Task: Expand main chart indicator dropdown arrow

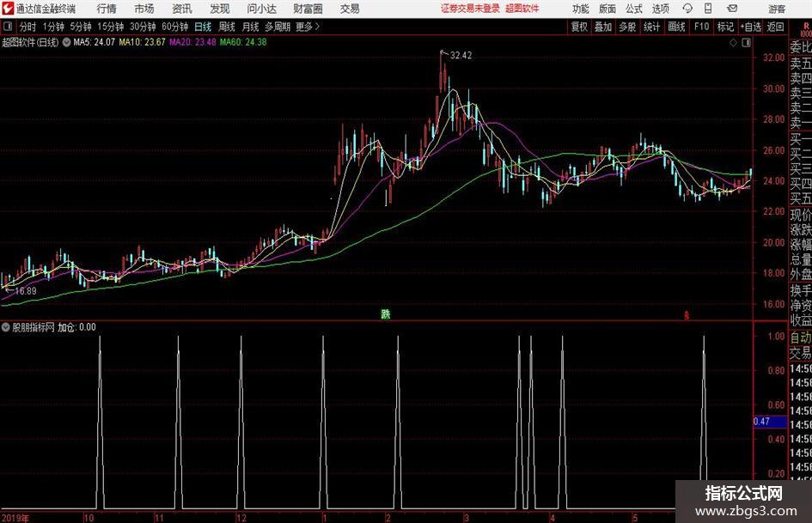Action: (66, 42)
